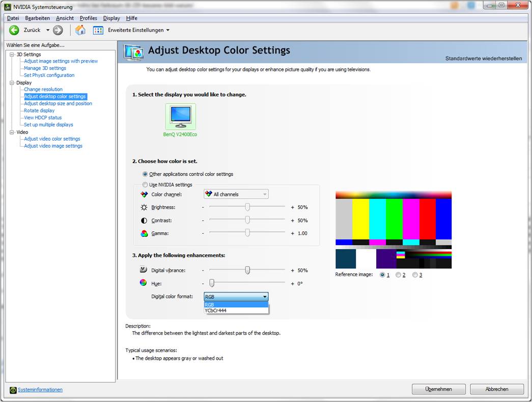The image size is (532, 402).
Task: Enable 'Use NVIDIA settings' radio button
Action: (145, 185)
